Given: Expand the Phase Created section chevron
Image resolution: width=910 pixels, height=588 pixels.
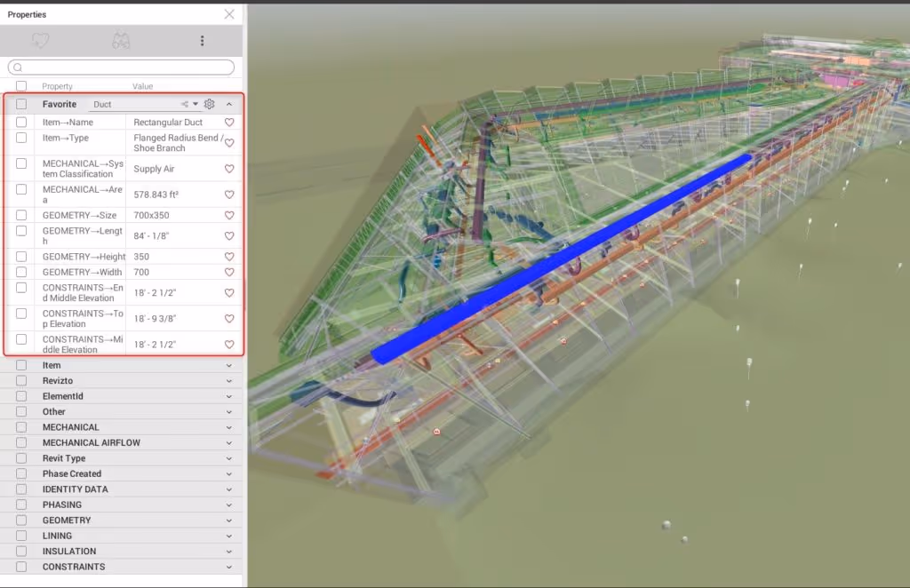Looking at the screenshot, I should (x=229, y=473).
